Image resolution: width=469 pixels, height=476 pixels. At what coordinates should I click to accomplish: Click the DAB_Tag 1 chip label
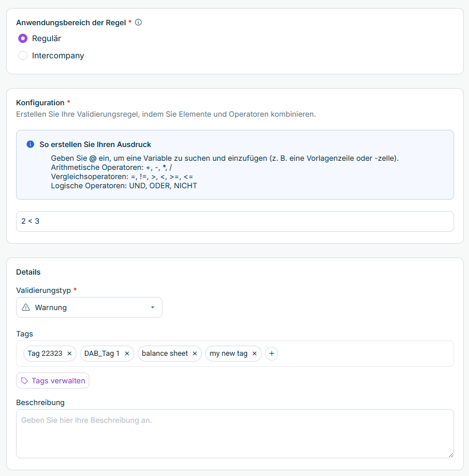pyautogui.click(x=102, y=354)
